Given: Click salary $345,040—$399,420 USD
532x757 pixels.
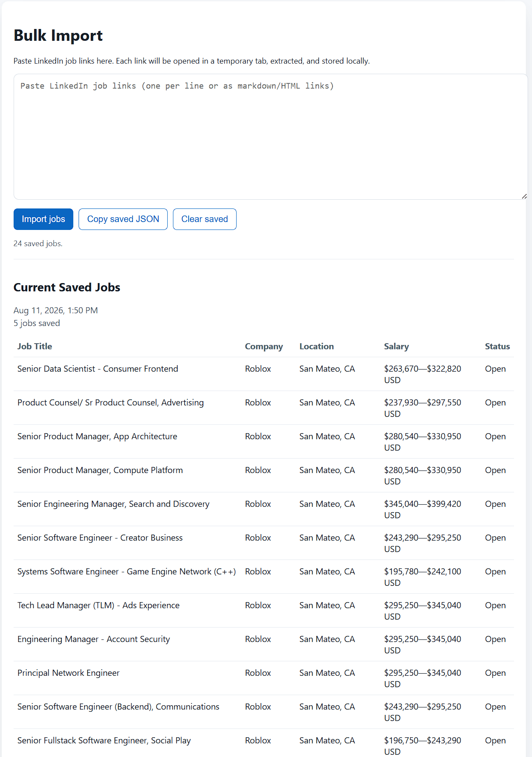Looking at the screenshot, I should pyautogui.click(x=423, y=509).
